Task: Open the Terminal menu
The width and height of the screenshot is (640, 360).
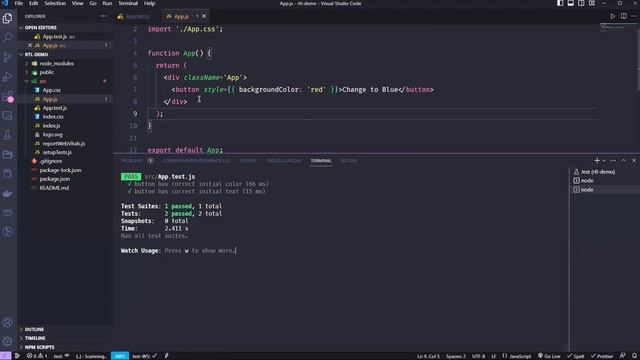Action: pyautogui.click(x=128, y=3)
